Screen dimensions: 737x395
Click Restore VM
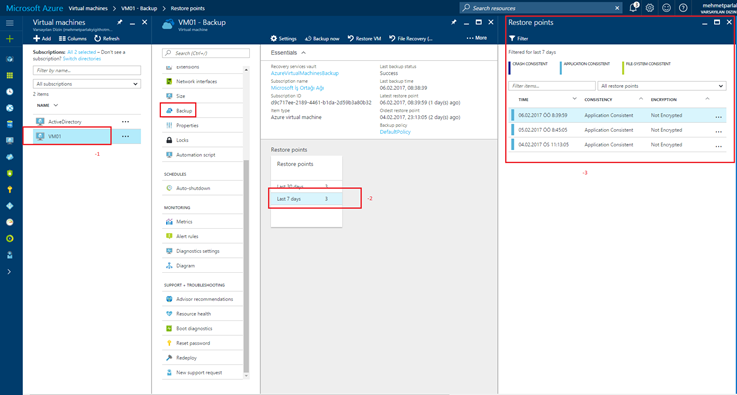364,39
